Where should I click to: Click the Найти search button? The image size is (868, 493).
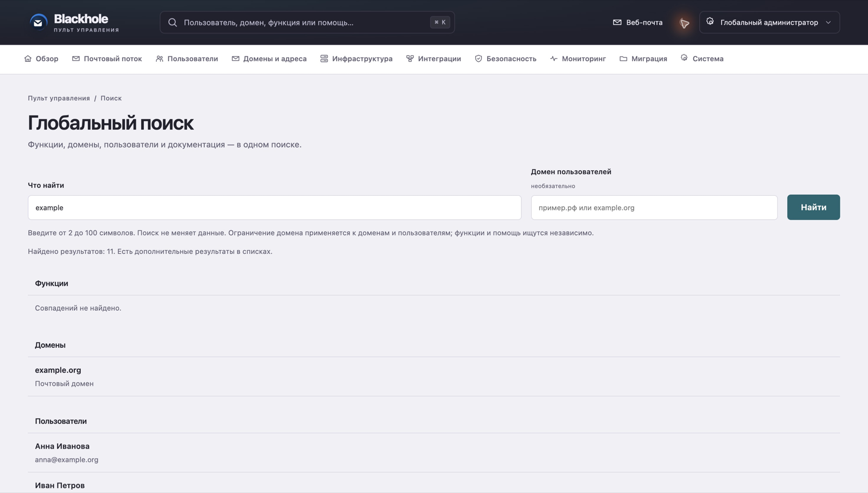[x=813, y=207]
